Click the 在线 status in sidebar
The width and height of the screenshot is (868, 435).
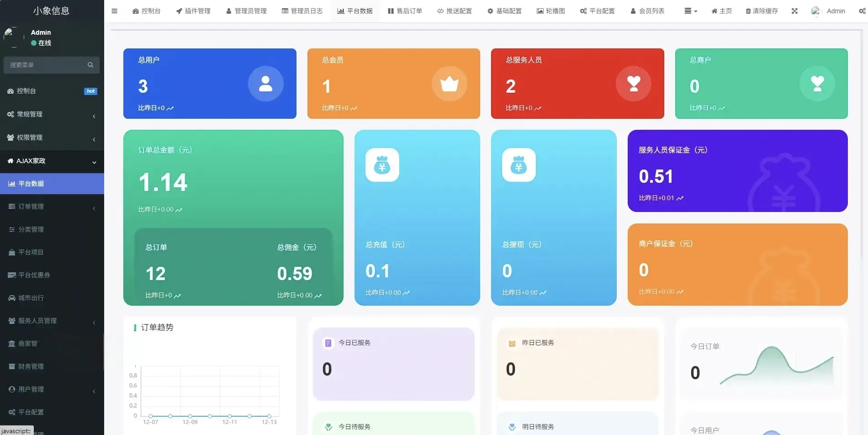click(41, 43)
